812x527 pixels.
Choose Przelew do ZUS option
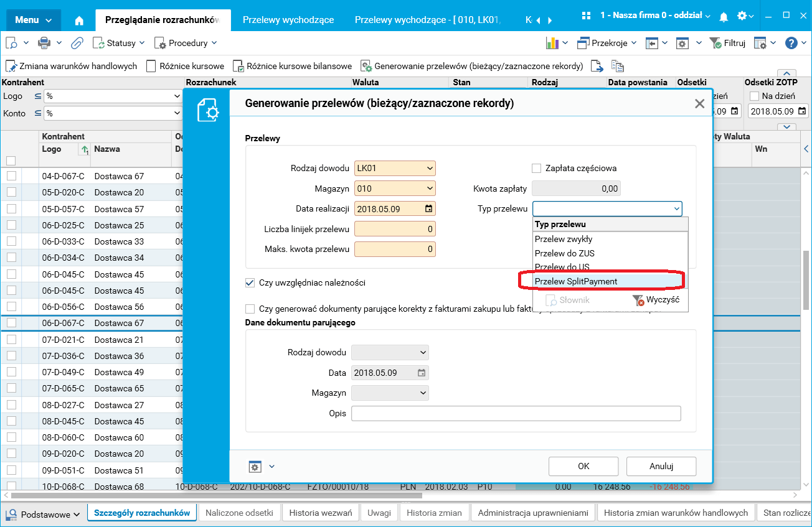(610, 253)
